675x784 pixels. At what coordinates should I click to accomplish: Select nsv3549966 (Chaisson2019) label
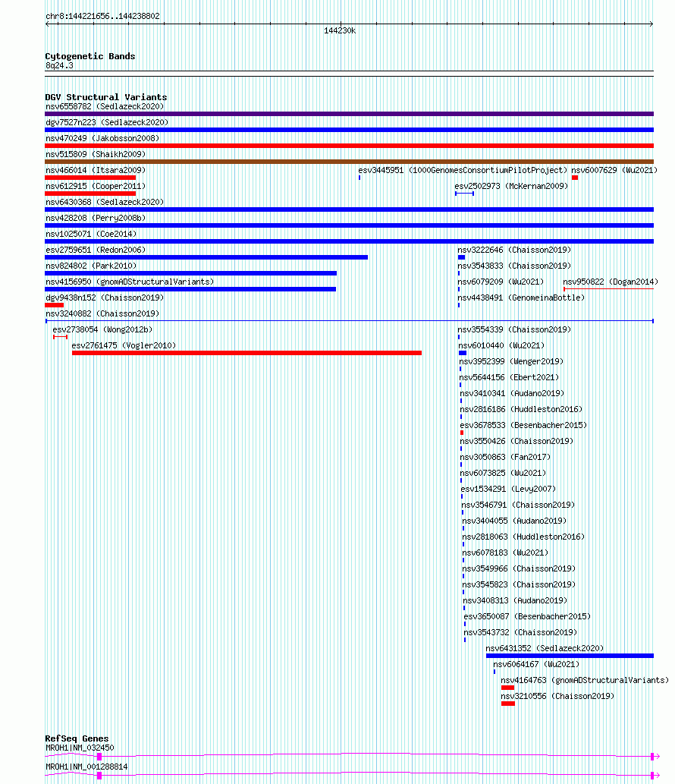(x=519, y=569)
